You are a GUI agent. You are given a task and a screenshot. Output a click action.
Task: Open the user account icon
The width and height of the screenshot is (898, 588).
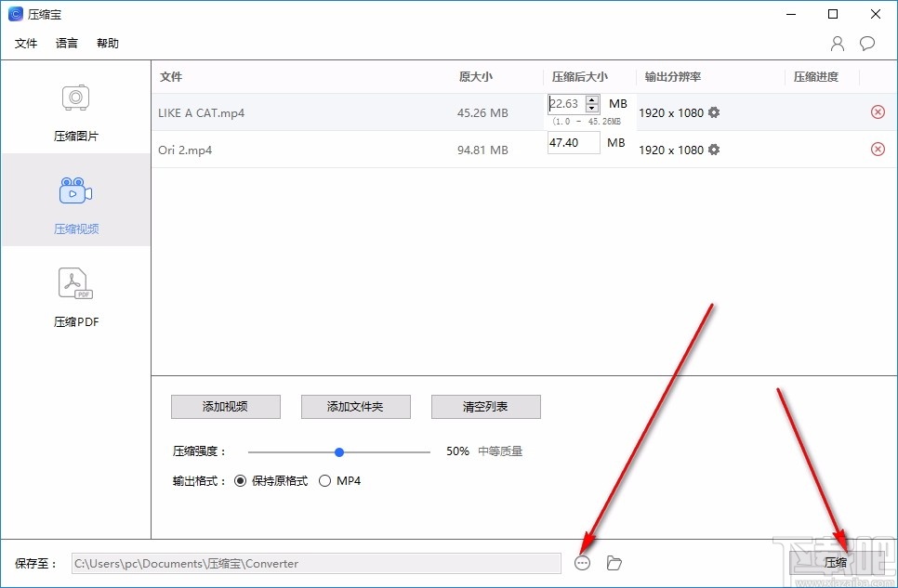(837, 43)
